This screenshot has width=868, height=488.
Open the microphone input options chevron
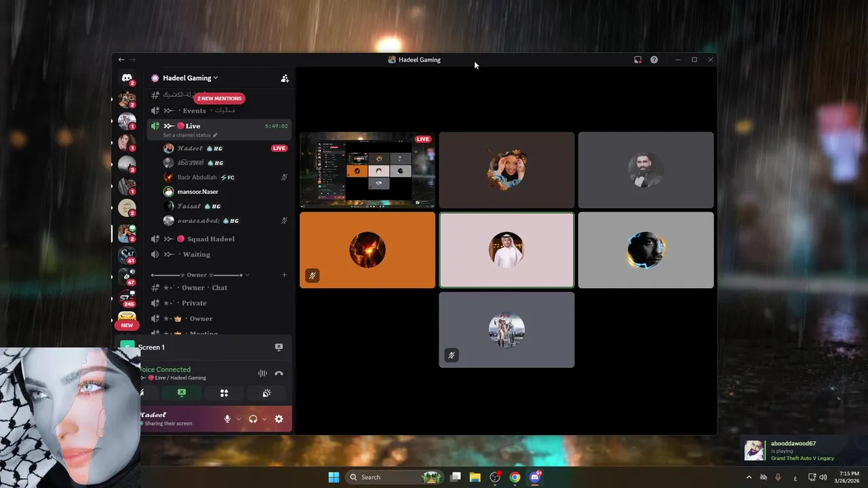239,420
